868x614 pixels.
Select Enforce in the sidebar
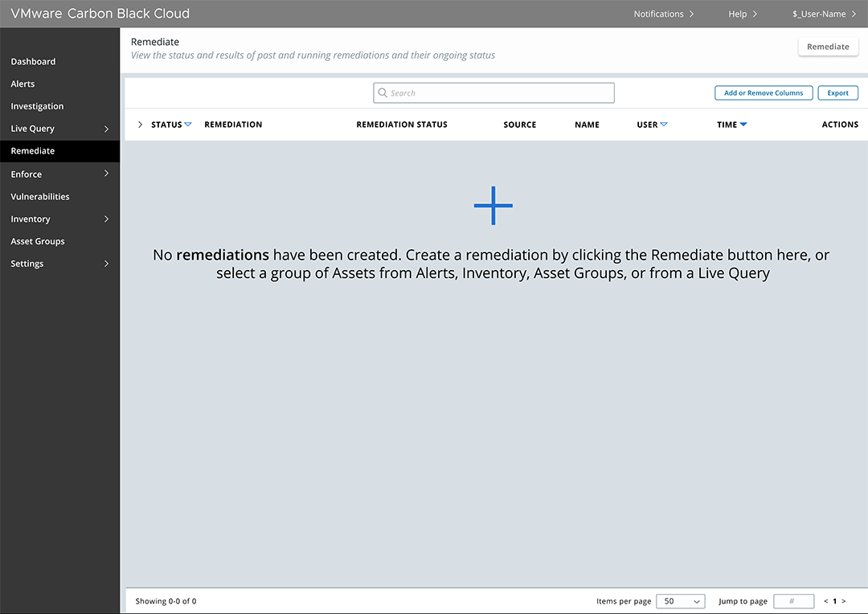tap(26, 174)
